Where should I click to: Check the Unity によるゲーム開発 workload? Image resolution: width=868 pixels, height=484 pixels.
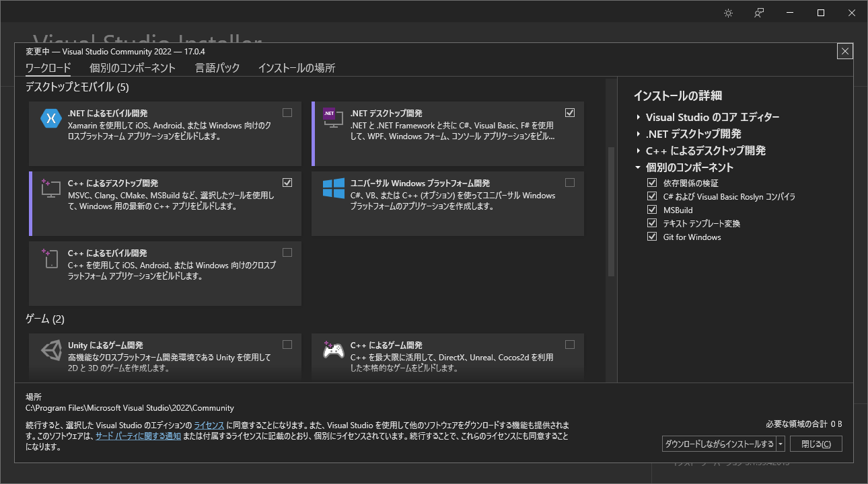click(287, 345)
